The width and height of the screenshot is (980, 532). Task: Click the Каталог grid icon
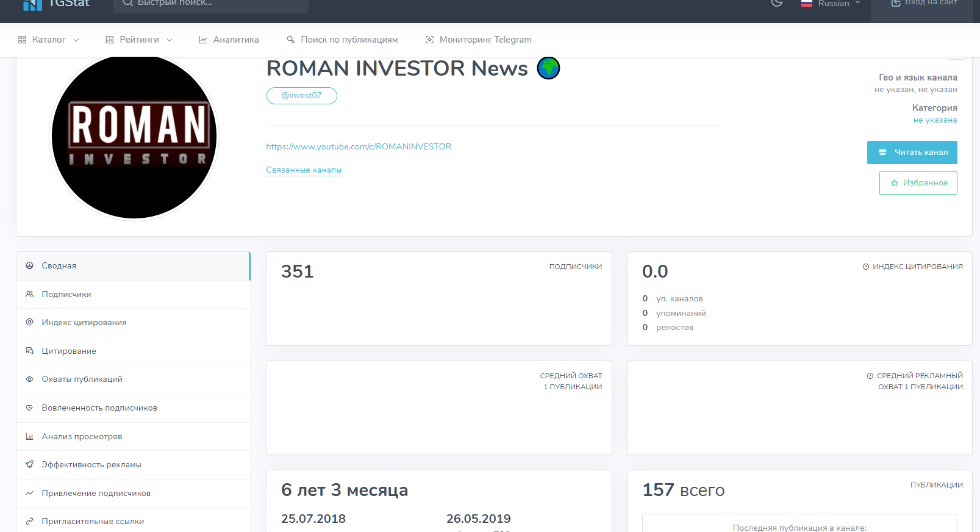pyautogui.click(x=22, y=40)
